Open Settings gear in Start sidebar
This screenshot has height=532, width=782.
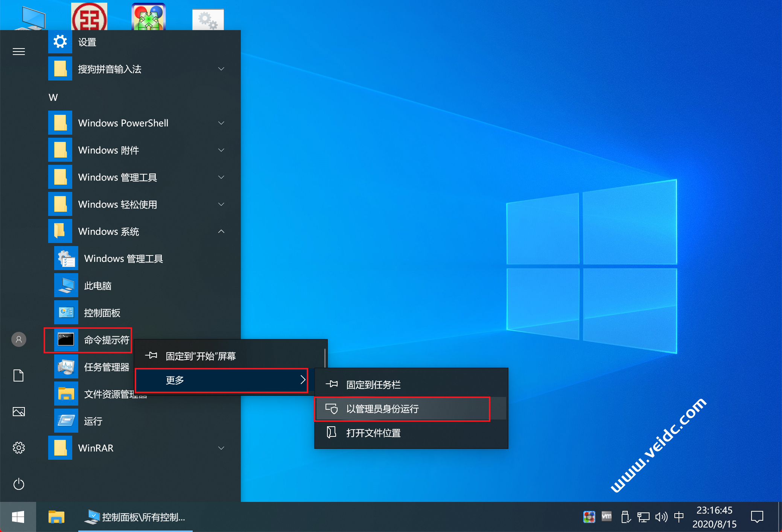point(18,448)
